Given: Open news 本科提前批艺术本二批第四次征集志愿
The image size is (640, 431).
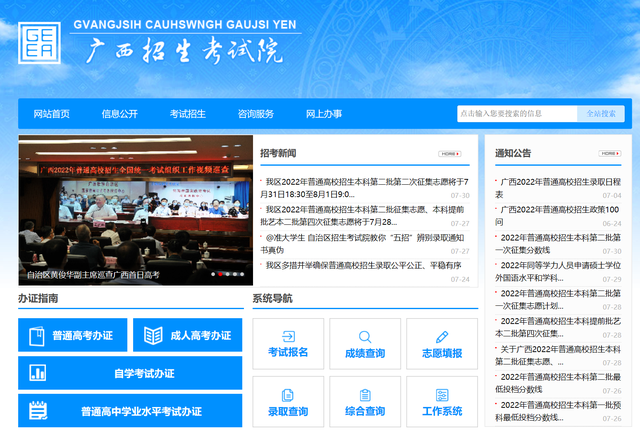Looking at the screenshot, I should [x=364, y=216].
